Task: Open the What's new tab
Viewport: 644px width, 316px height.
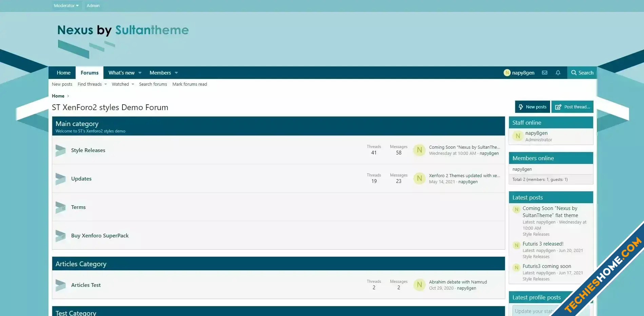Action: coord(121,73)
